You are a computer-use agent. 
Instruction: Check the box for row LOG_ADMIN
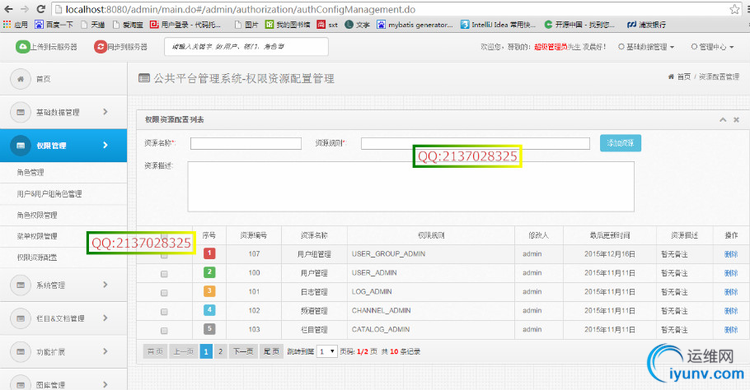164,293
